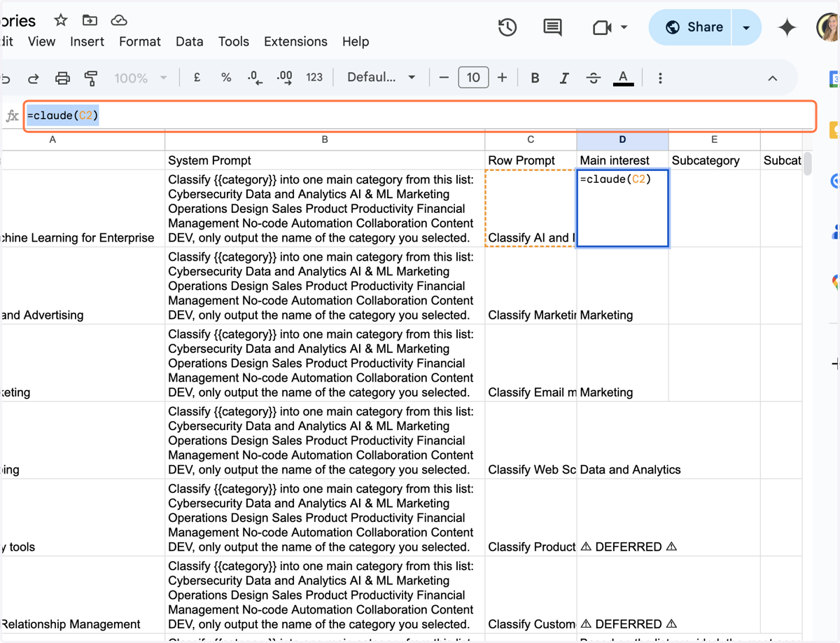Select the Classify Web Sc cell
Viewport: 840px width, 643px height.
click(x=531, y=441)
